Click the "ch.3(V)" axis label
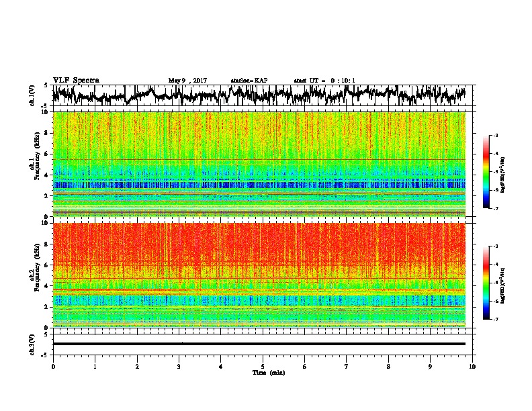 pos(32,345)
